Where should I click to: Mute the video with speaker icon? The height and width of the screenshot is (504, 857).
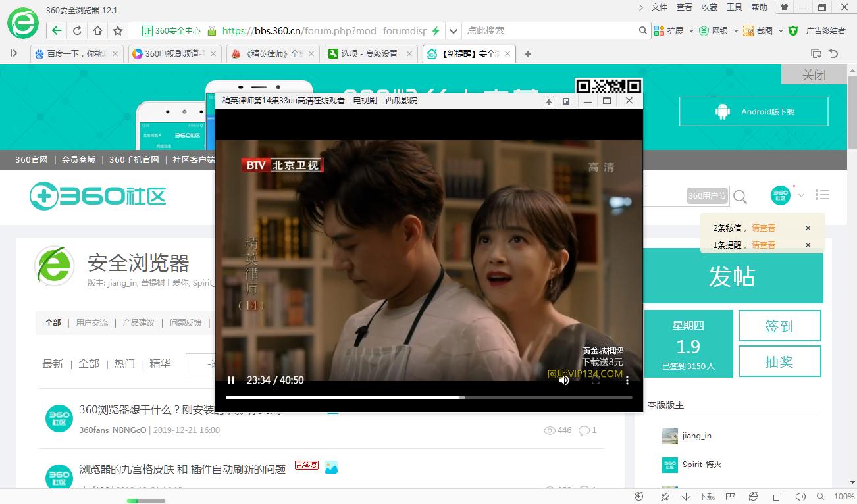point(564,380)
